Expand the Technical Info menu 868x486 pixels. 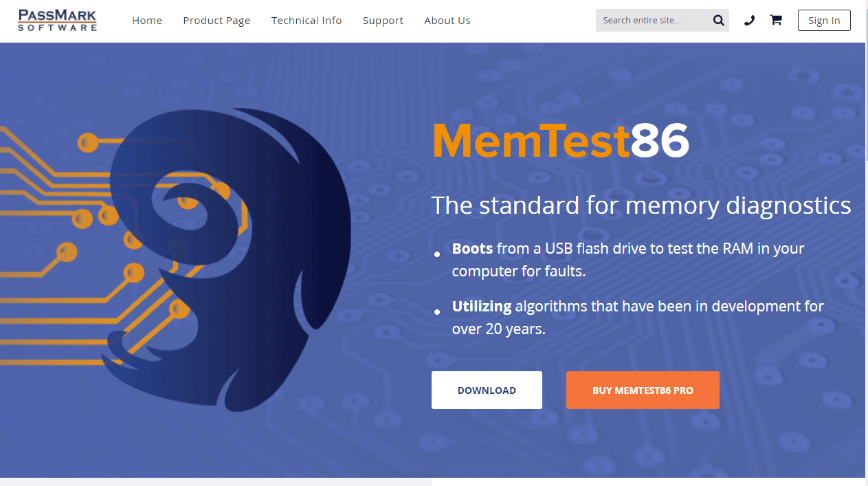pyautogui.click(x=307, y=21)
